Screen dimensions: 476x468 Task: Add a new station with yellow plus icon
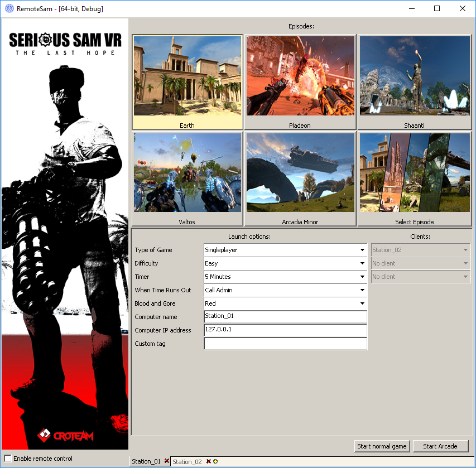(215, 461)
